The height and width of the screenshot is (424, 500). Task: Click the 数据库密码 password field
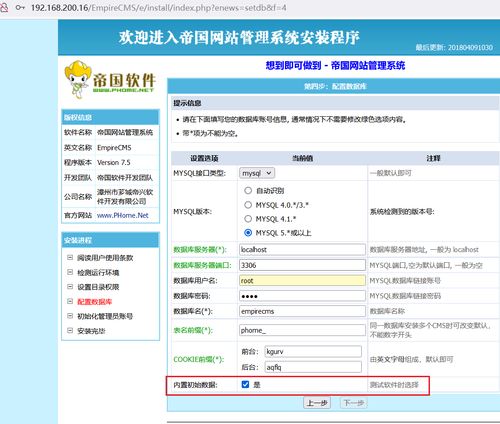click(x=302, y=296)
